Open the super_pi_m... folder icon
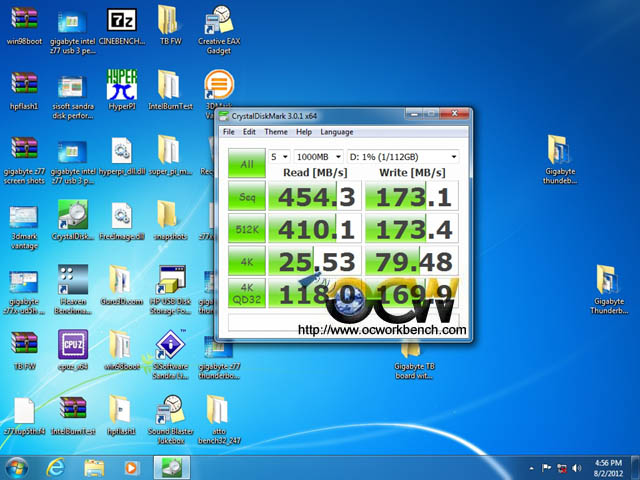 [169, 149]
